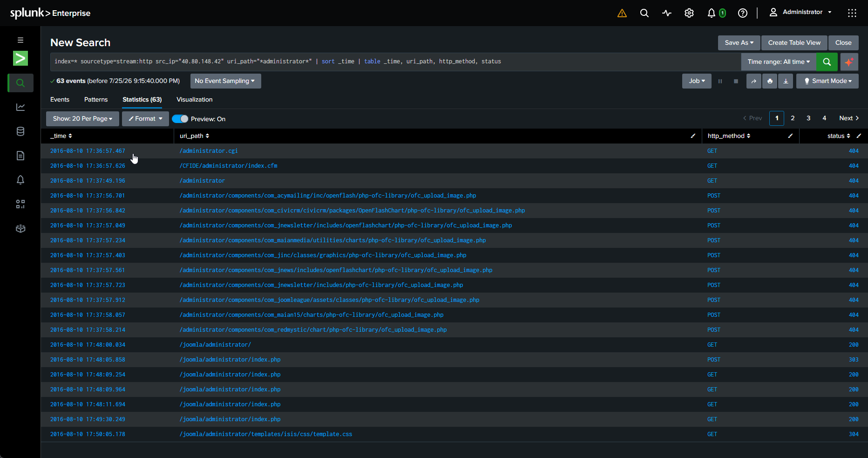The image size is (868, 458).
Task: Select the Search icon in sidebar
Action: (x=20, y=83)
